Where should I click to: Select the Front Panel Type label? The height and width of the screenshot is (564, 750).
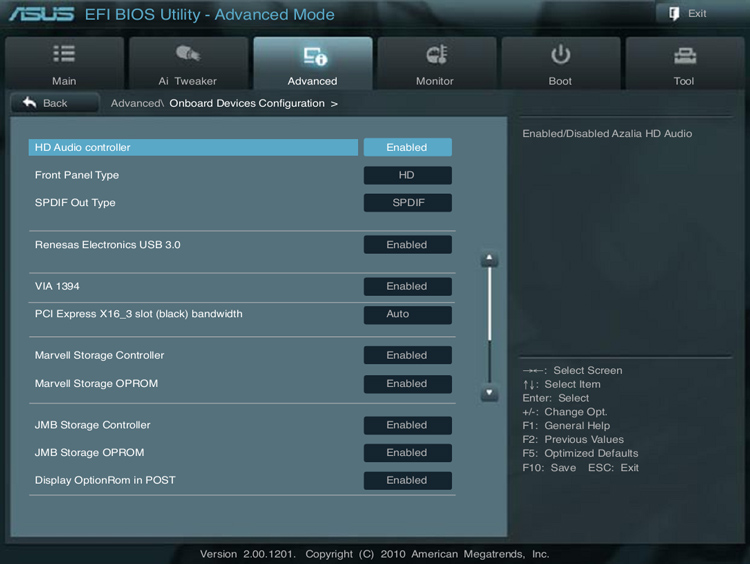(77, 175)
